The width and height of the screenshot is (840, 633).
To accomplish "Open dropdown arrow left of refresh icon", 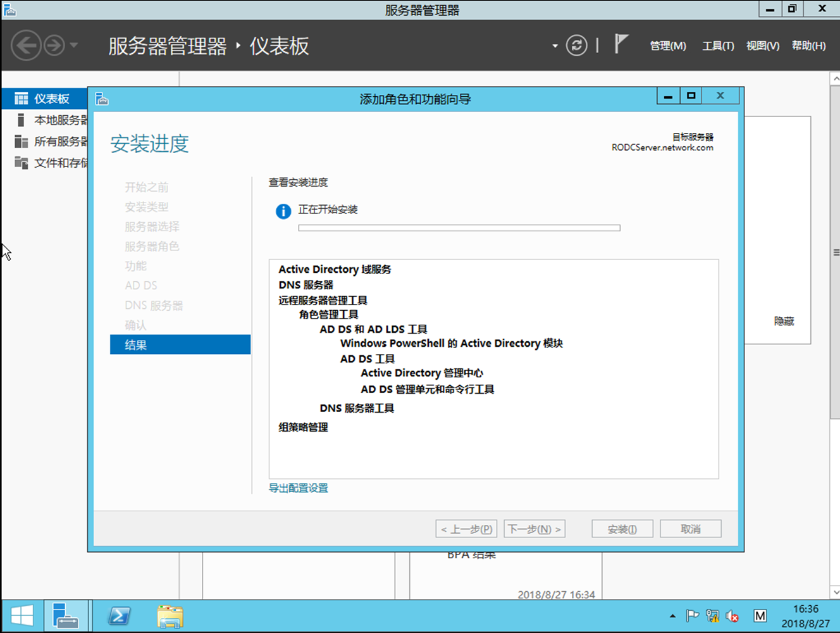I will [555, 46].
